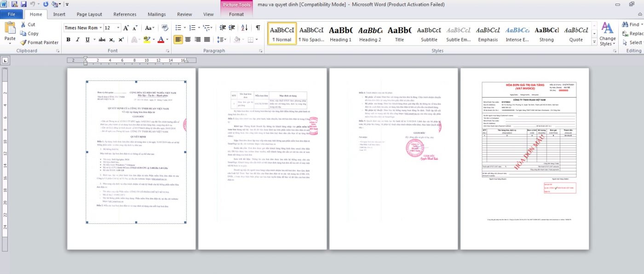Toggle Underline formatting
644x274 pixels.
87,40
